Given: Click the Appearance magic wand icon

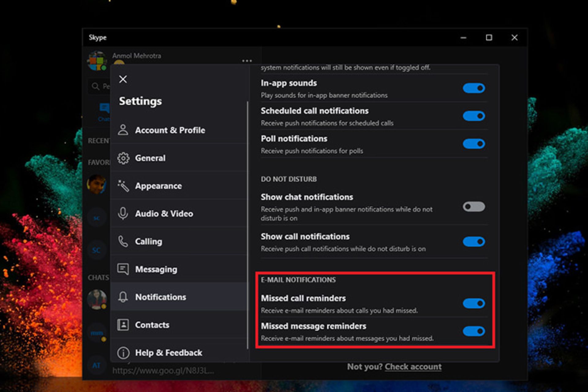Looking at the screenshot, I should pyautogui.click(x=123, y=186).
